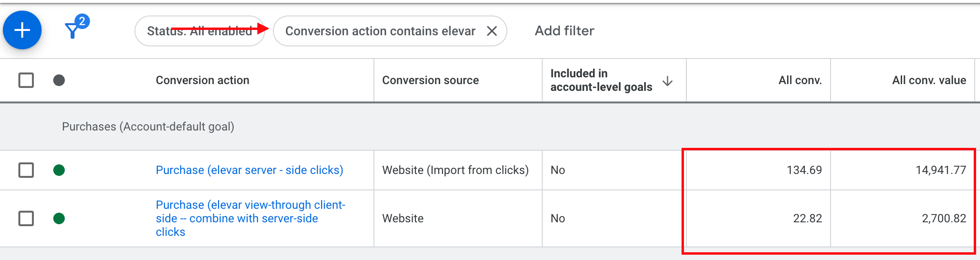Click the blue plus create button
The height and width of the screenshot is (260, 980).
(22, 30)
